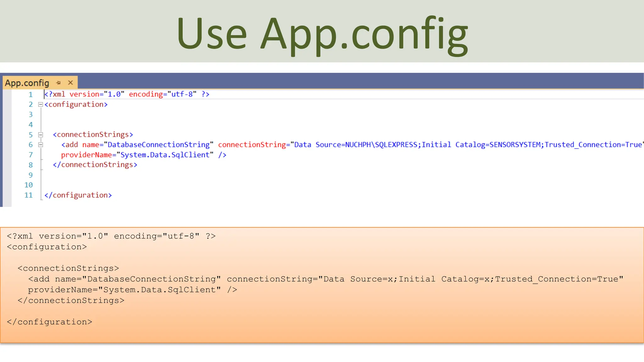This screenshot has height=362, width=644.
Task: Click <configuration> opening tag in orange snippet
Action: 47,247
